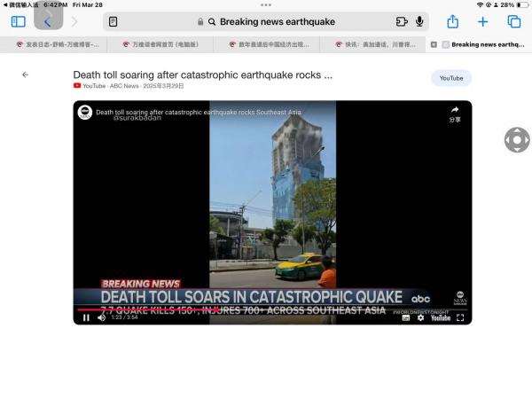Start voice search with the microphone icon

click(419, 21)
